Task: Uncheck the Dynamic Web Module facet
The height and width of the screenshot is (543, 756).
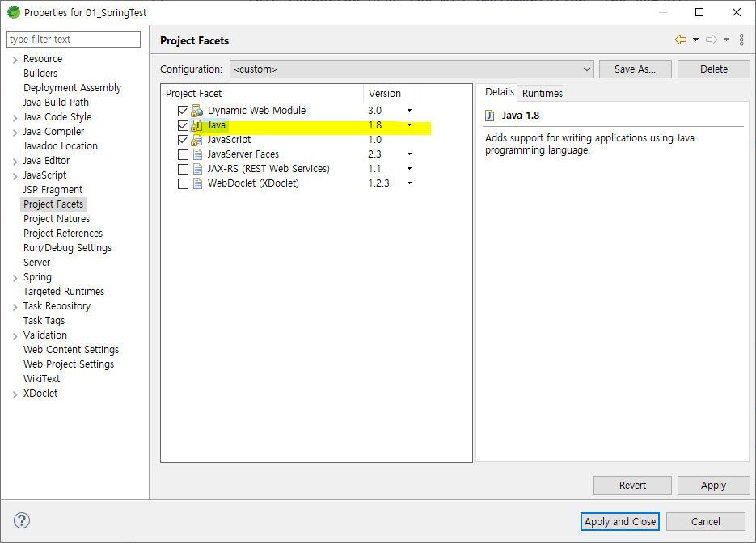Action: 183,112
